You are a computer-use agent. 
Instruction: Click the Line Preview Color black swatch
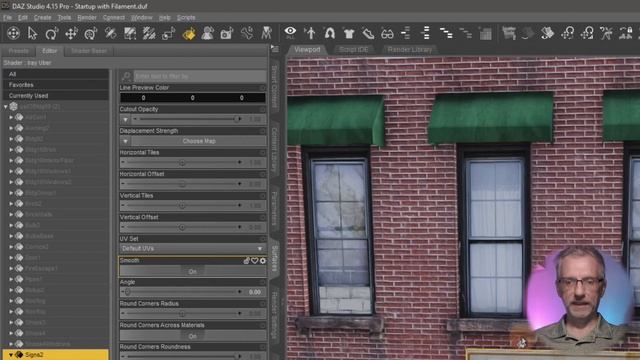point(192,98)
